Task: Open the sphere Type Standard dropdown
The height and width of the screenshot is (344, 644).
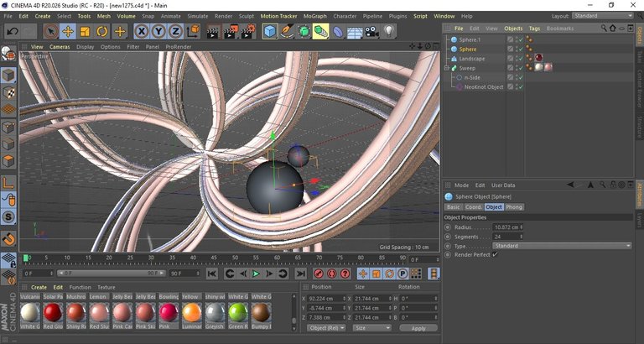Action: 562,246
